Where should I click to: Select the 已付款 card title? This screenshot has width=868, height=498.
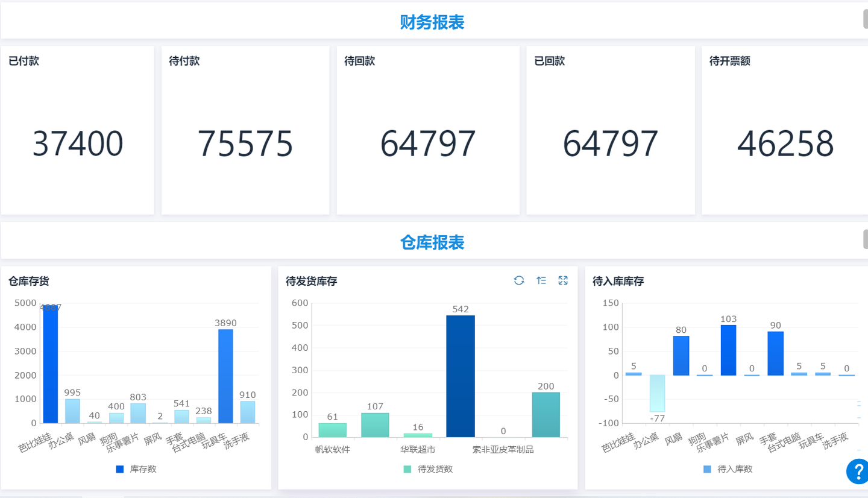tap(24, 61)
